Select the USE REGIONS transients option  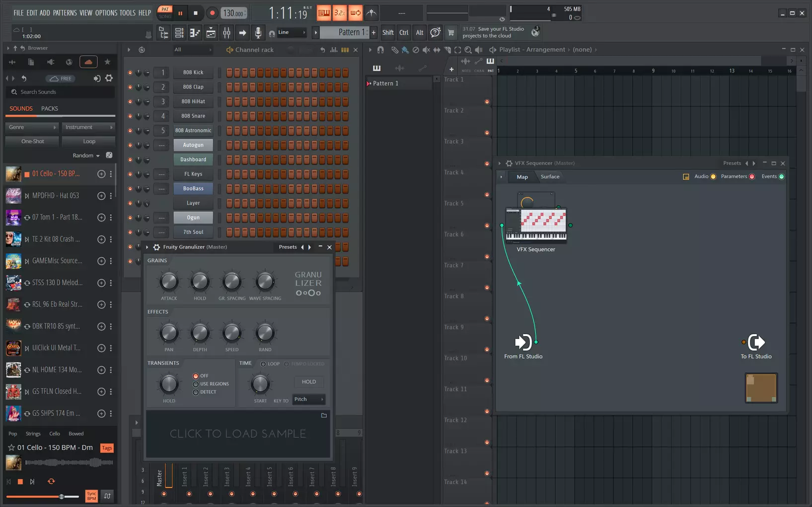tap(196, 384)
